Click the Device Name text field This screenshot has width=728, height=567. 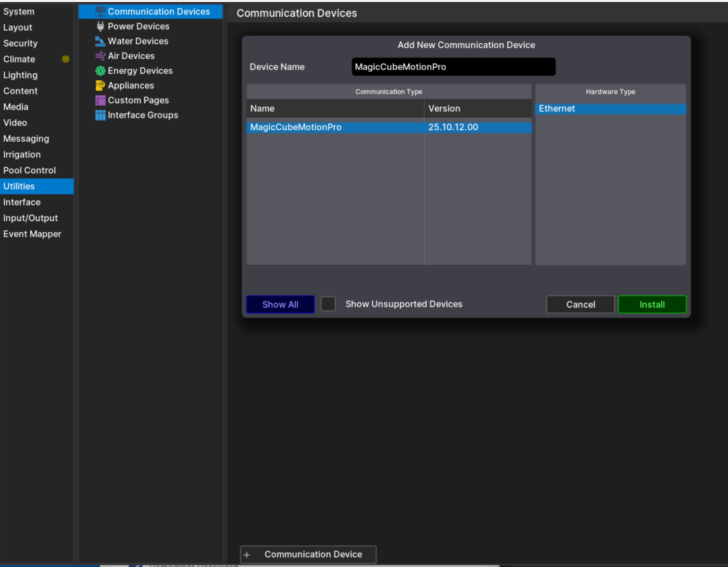(453, 67)
